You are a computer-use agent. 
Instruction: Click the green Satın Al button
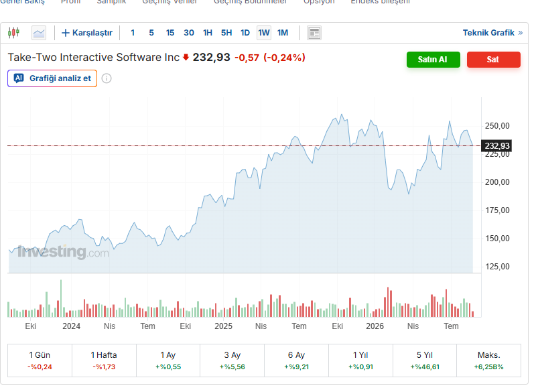[x=433, y=60]
